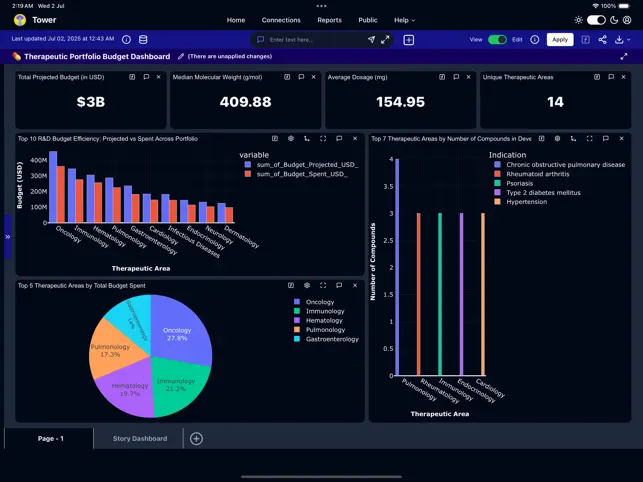Screen dimensions: 643x482
Task: Expand the Help menu dropdown
Action: (404, 20)
